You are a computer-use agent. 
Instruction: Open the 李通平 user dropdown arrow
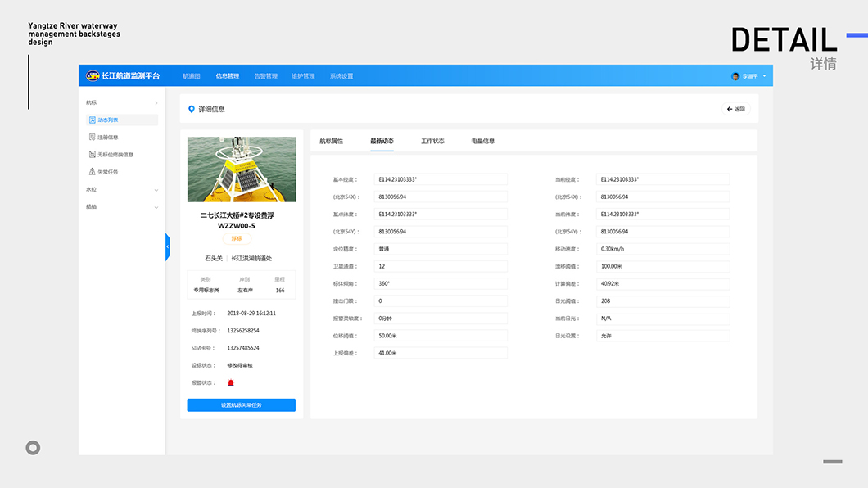tap(765, 76)
